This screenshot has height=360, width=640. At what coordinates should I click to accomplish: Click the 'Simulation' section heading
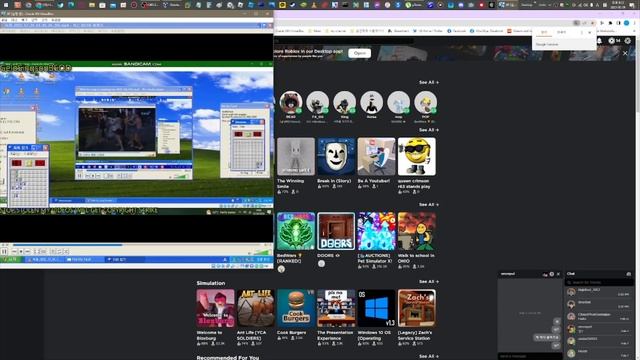pyautogui.click(x=211, y=283)
